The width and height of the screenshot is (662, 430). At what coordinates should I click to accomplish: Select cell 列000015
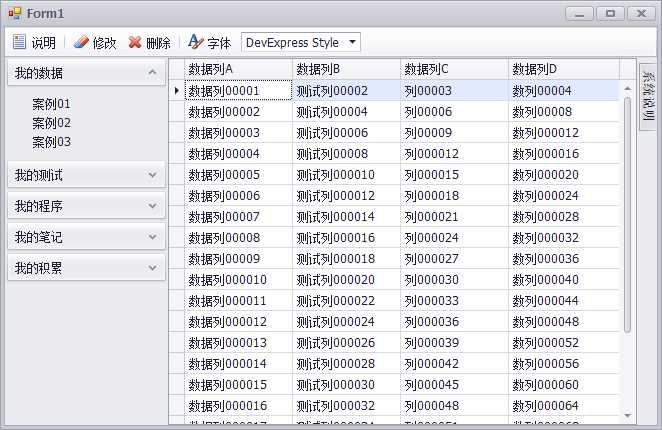coord(454,174)
